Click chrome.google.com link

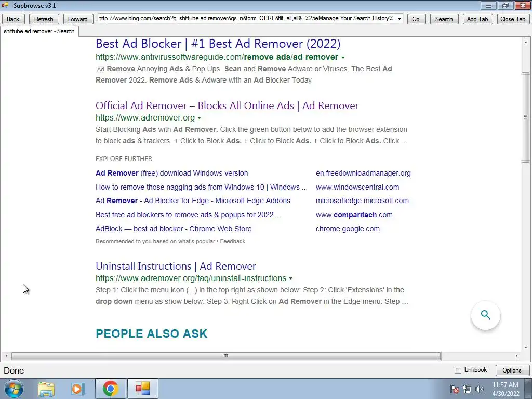click(348, 229)
